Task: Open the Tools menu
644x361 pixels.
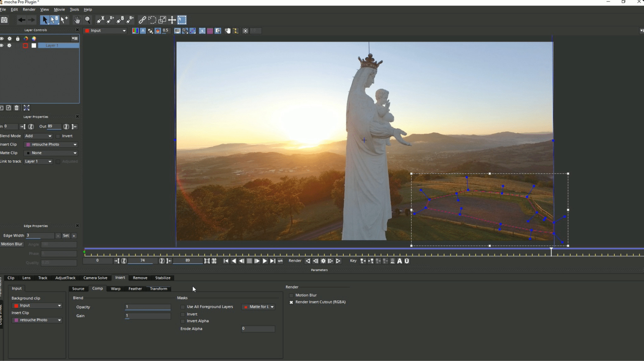Action: 74,9
